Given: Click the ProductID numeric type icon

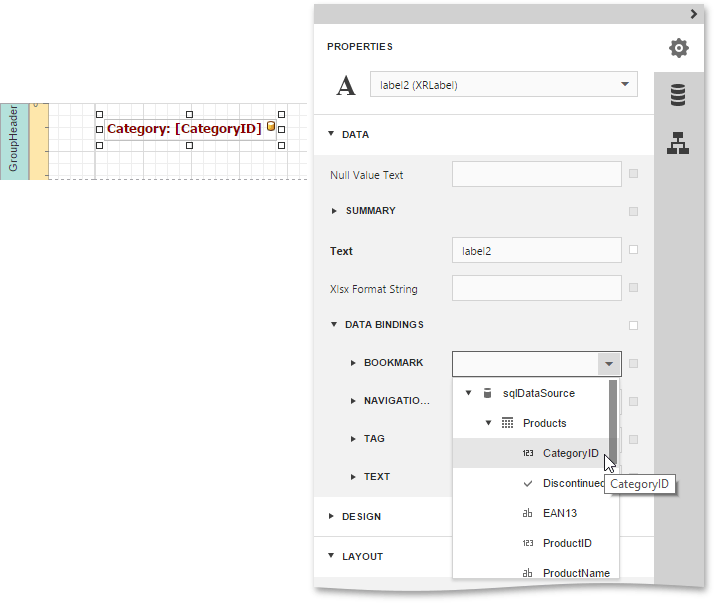Looking at the screenshot, I should pos(528,543).
